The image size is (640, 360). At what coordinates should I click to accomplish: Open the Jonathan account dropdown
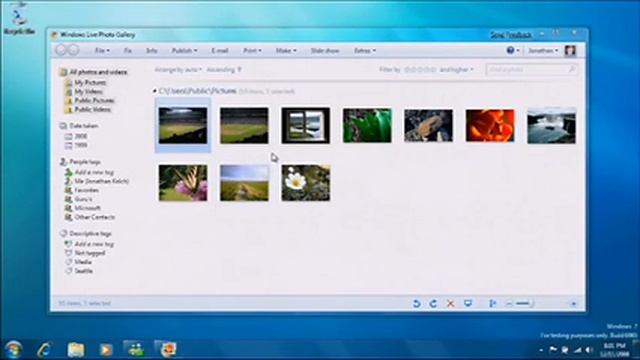coord(543,51)
